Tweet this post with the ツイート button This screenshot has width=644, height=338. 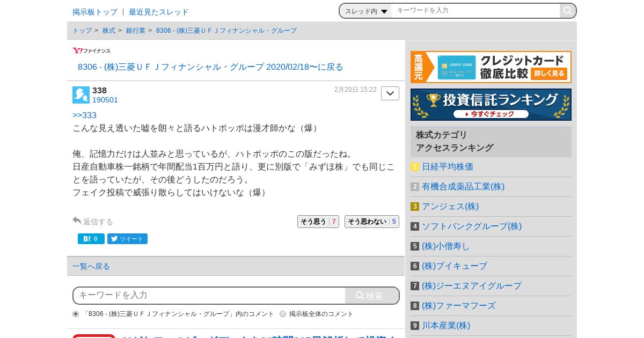[x=127, y=239]
